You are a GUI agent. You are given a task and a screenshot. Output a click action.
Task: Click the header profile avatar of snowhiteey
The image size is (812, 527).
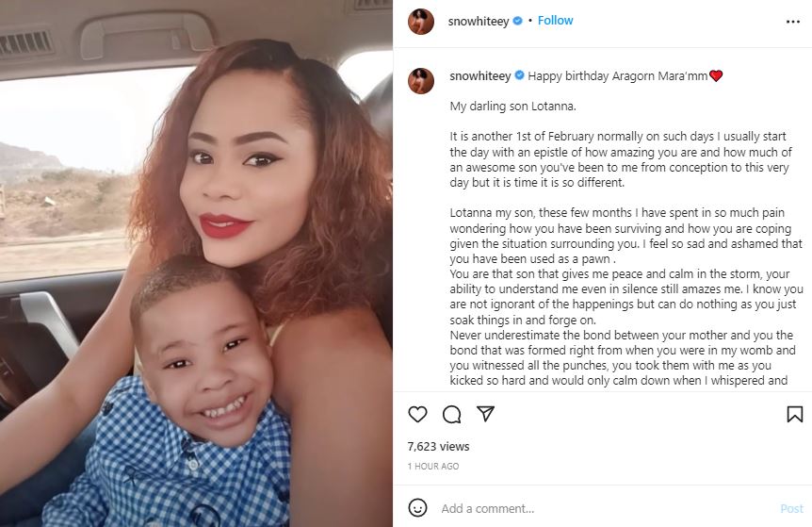click(x=421, y=22)
